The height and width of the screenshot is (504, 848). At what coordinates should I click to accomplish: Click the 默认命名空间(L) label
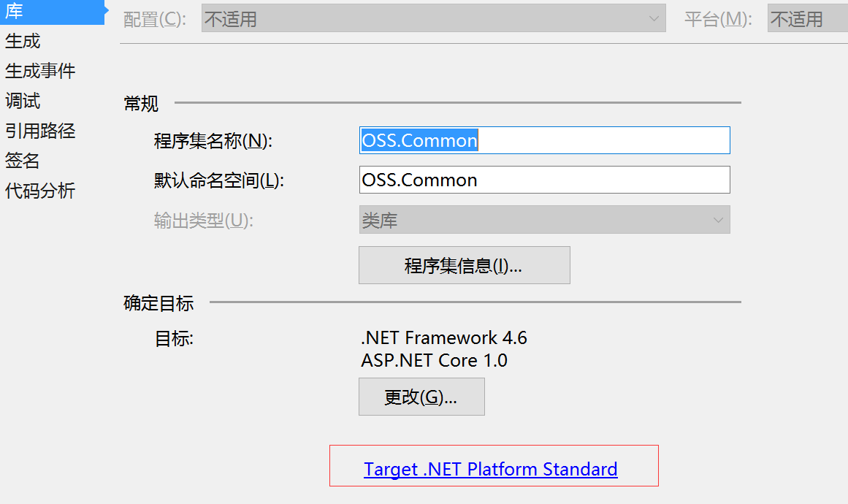click(x=218, y=180)
